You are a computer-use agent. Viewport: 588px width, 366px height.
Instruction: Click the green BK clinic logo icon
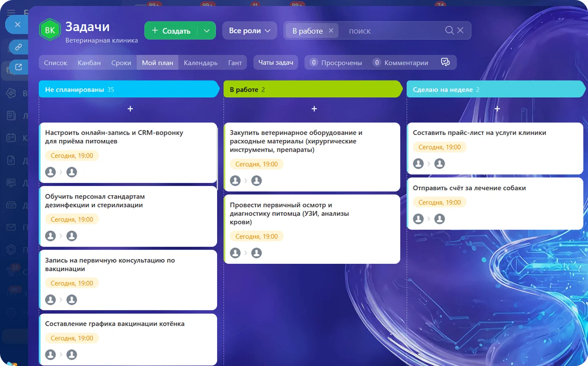point(50,30)
